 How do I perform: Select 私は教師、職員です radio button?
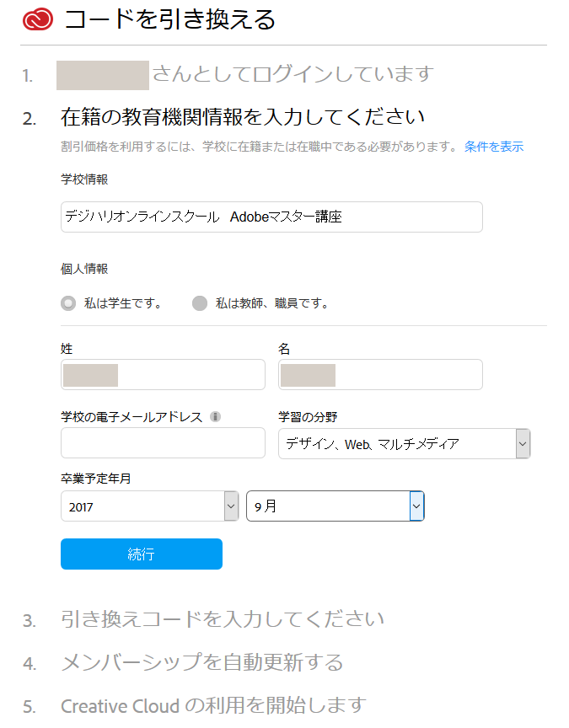200,303
